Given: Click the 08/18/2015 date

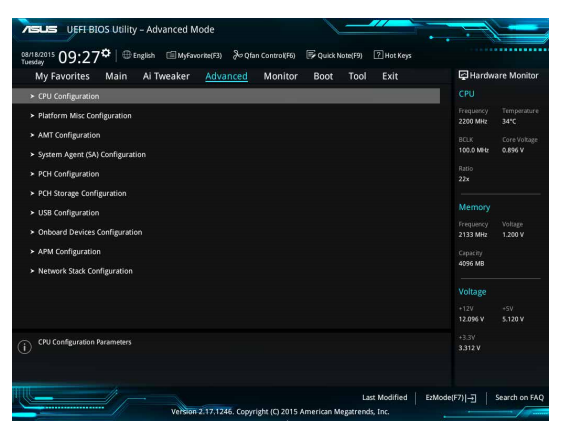Looking at the screenshot, I should click(38, 55).
